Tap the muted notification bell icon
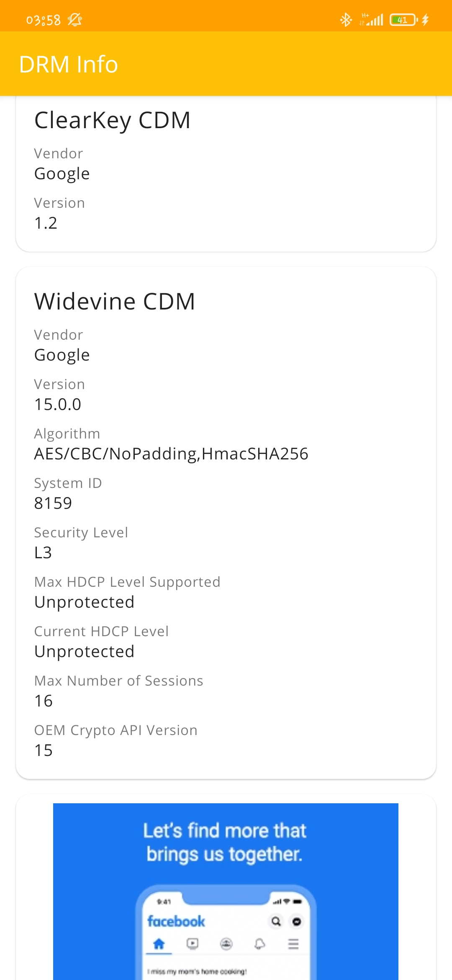 75,20
